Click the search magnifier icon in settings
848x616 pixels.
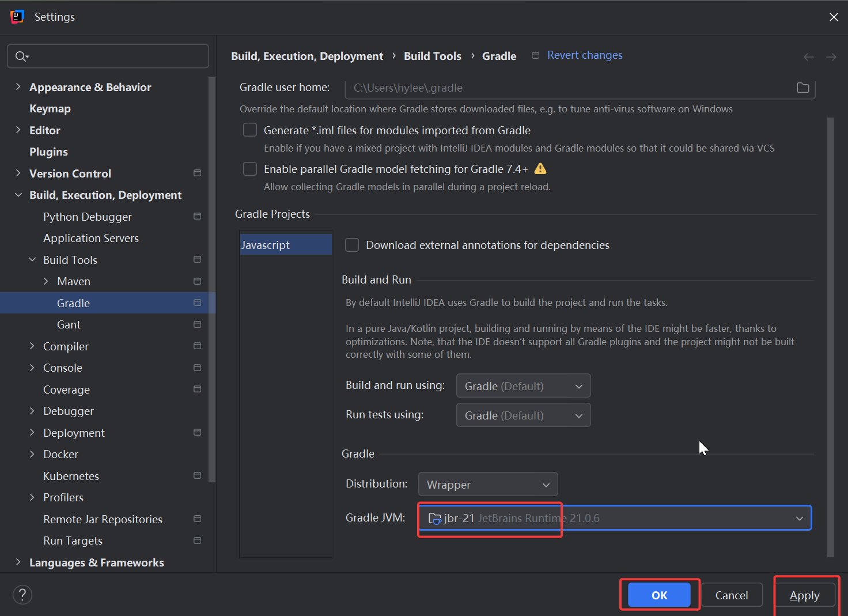click(x=21, y=56)
